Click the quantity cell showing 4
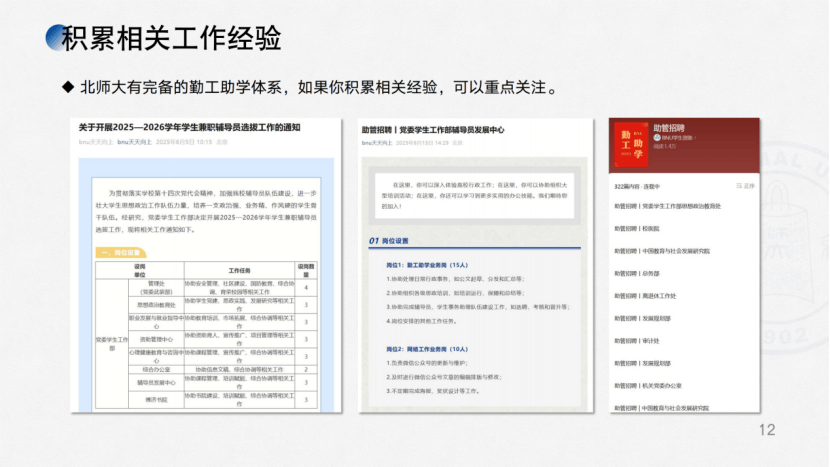This screenshot has height=467, width=830. [x=306, y=288]
